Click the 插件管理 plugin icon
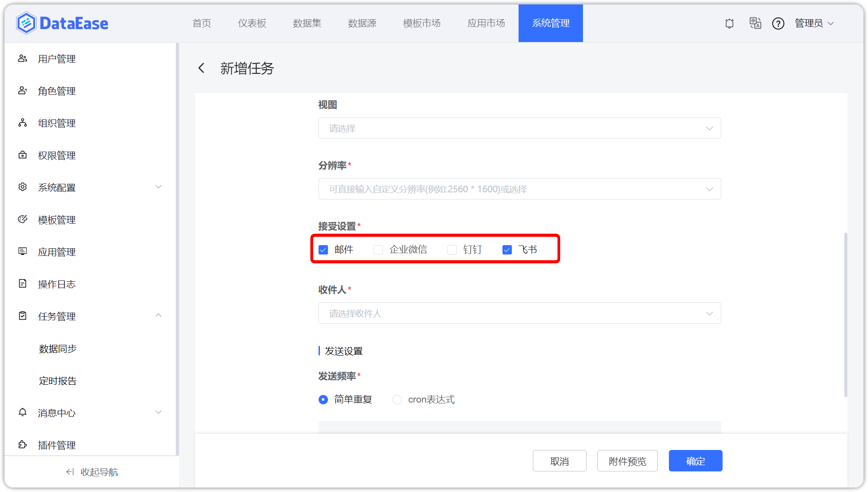This screenshot has width=868, height=492. tap(22, 445)
